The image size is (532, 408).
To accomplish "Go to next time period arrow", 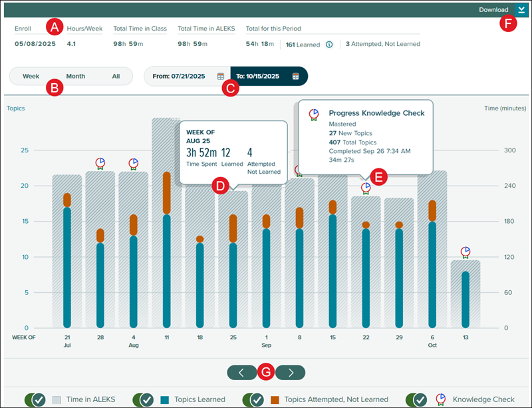I will click(290, 372).
